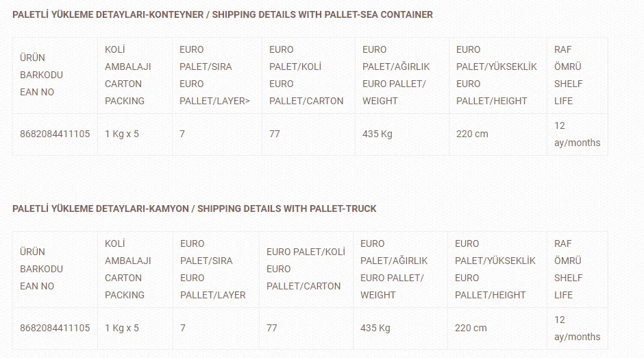
Task: Select layer value 7 in sea container table
Action: coord(182,134)
